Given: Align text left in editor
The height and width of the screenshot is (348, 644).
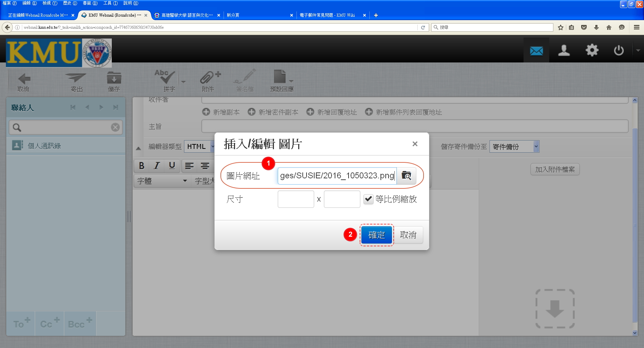Looking at the screenshot, I should tap(189, 165).
